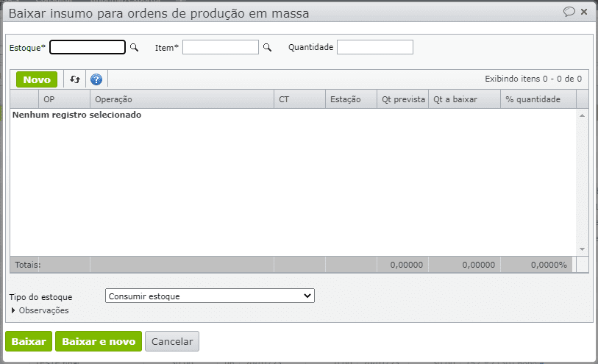Click the Cancelar button
The image size is (598, 364).
pos(172,341)
